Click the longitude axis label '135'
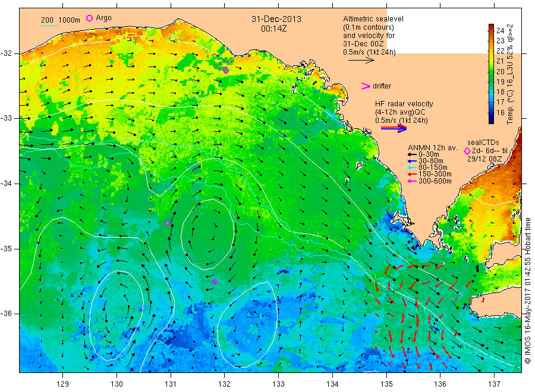The height and width of the screenshot is (392, 535). pyautogui.click(x=386, y=384)
